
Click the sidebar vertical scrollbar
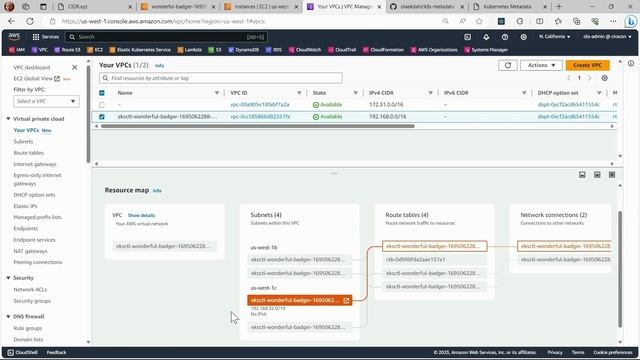point(88,114)
